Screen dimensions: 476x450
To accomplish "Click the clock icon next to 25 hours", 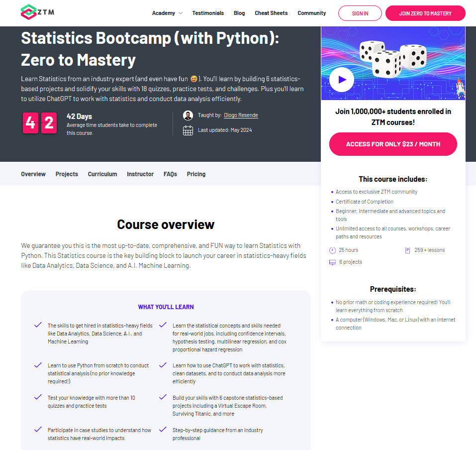I will click(x=332, y=250).
